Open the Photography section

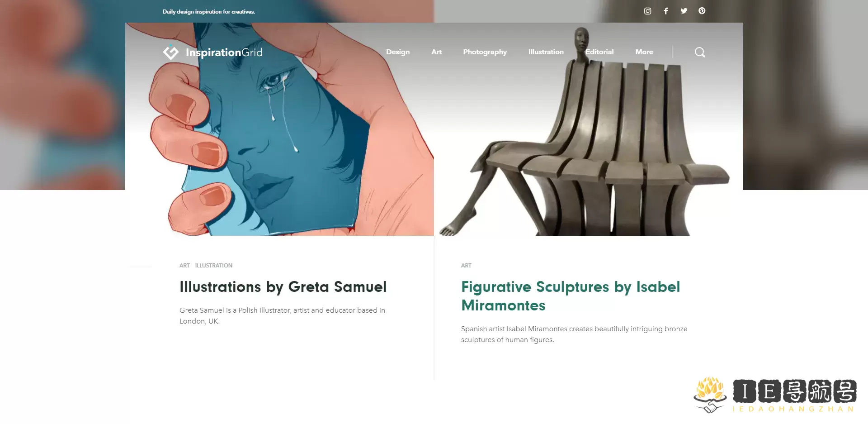[x=485, y=52]
